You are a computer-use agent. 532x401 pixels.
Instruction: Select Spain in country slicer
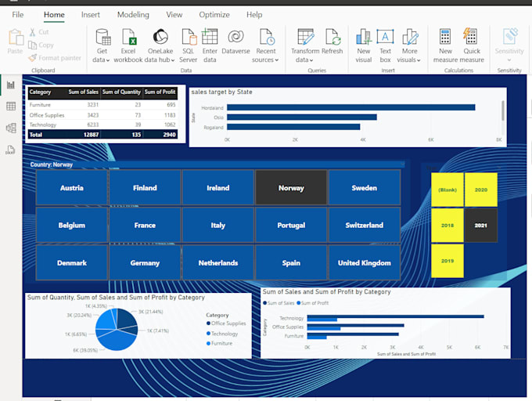[x=291, y=263]
